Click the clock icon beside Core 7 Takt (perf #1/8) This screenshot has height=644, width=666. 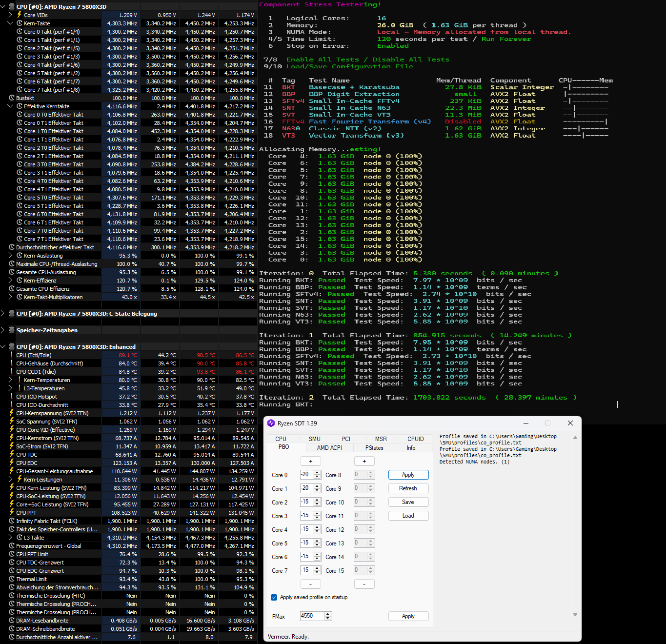(x=20, y=89)
